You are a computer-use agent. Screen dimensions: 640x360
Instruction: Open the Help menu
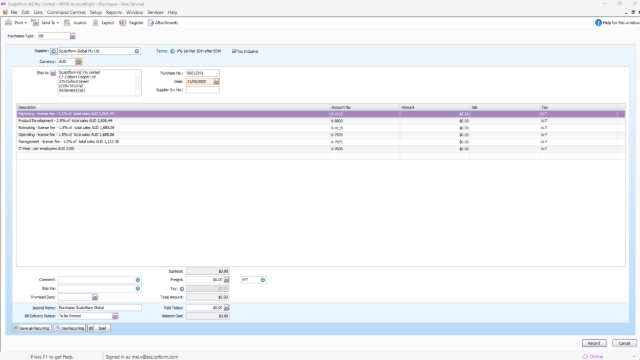(x=172, y=13)
